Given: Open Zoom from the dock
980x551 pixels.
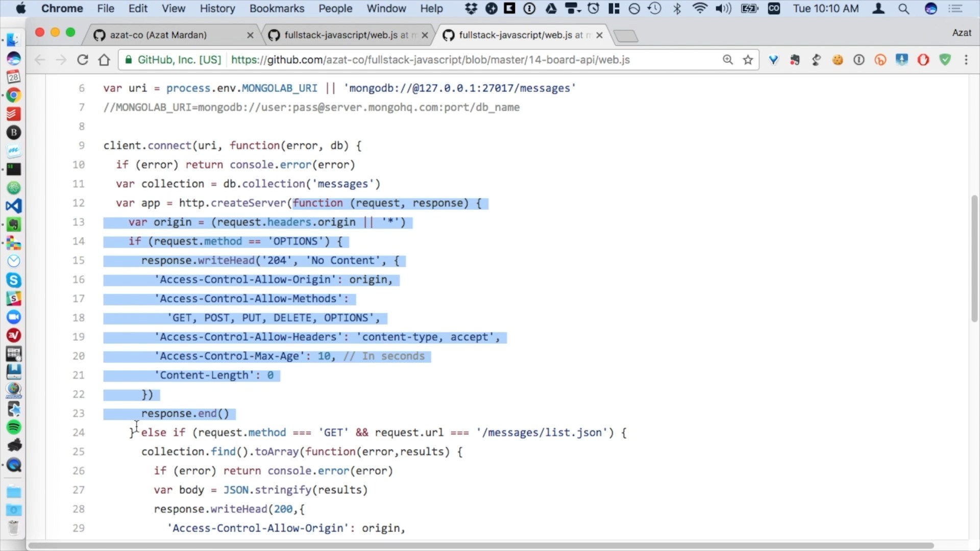Looking at the screenshot, I should point(14,317).
